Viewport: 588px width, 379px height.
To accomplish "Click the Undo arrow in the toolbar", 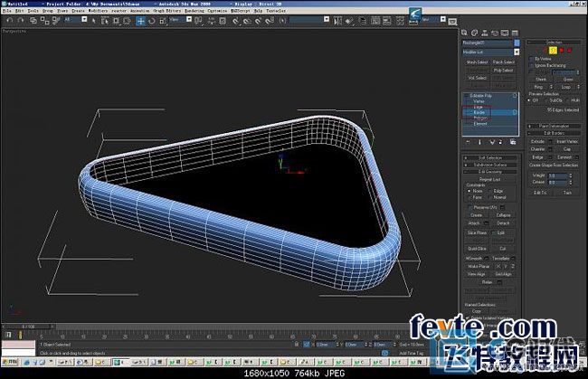I will tap(10, 21).
